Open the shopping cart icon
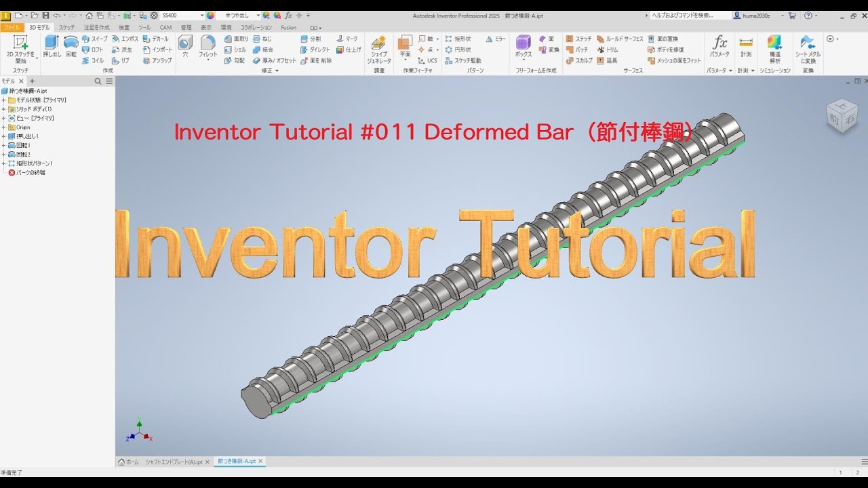Viewport: 868px width, 488px height. point(792,15)
